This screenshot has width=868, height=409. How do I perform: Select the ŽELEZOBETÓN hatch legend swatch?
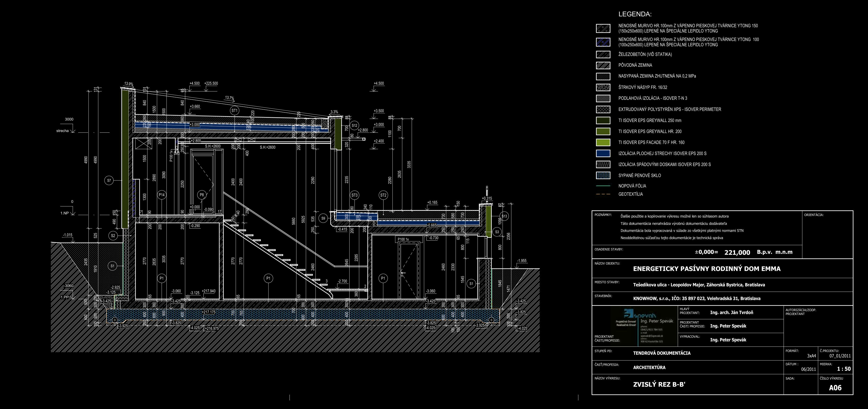[603, 55]
